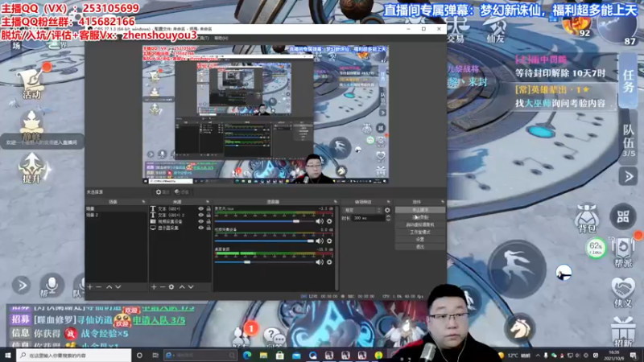The height and width of the screenshot is (362, 644).
Task: Toggle 工作室模式 studio mode button
Action: (x=420, y=232)
